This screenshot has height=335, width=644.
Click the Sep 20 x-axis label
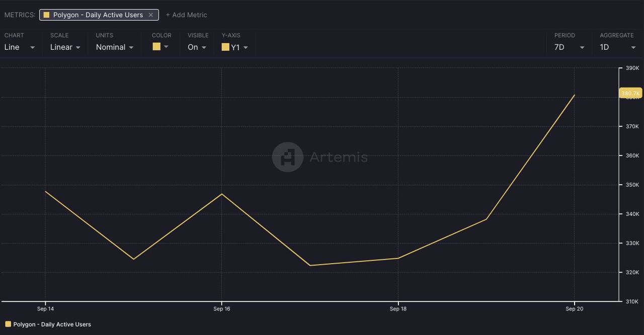click(x=574, y=309)
